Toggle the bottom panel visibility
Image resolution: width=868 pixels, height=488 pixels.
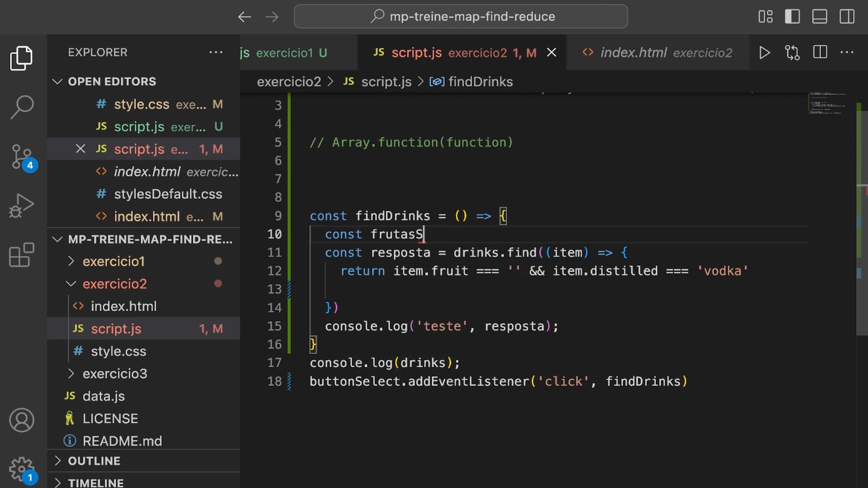click(x=820, y=17)
